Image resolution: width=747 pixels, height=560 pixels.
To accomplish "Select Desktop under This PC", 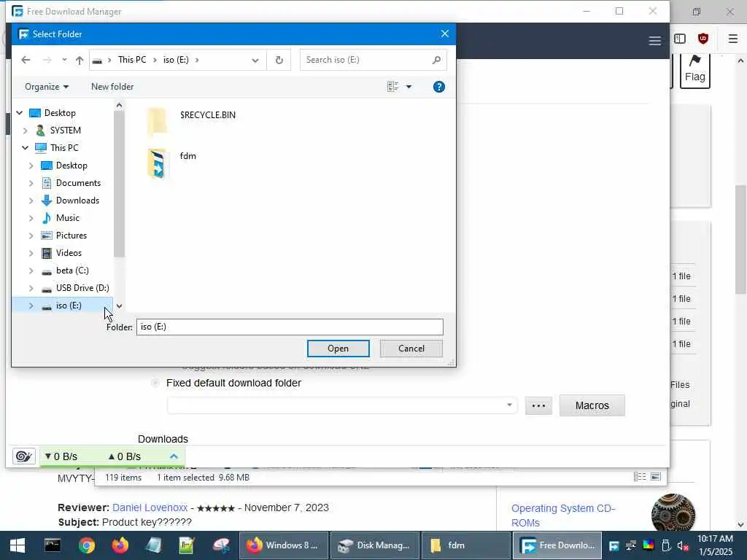I will click(x=71, y=166).
